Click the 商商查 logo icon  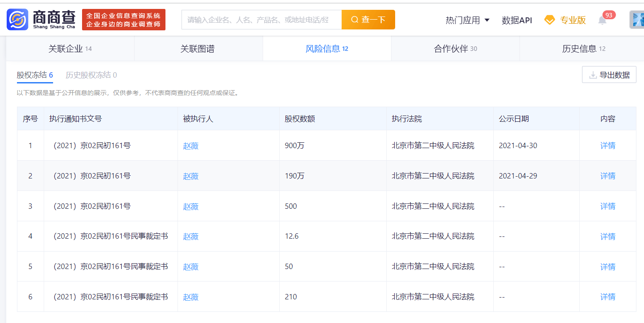click(x=17, y=19)
